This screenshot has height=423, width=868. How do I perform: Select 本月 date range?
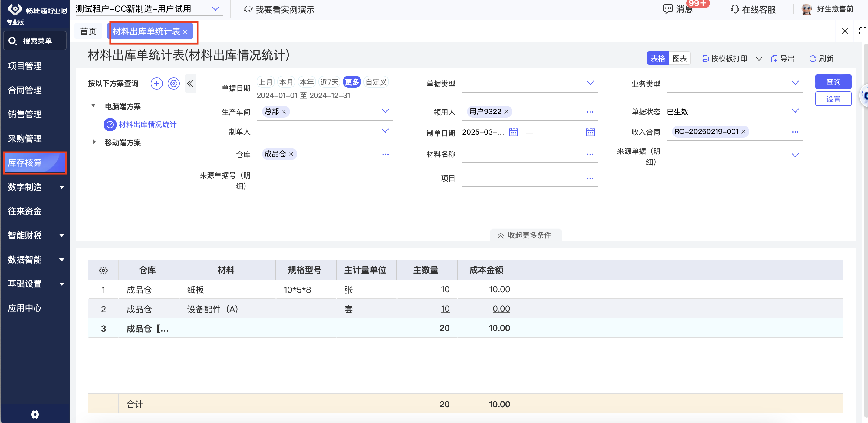coord(286,82)
